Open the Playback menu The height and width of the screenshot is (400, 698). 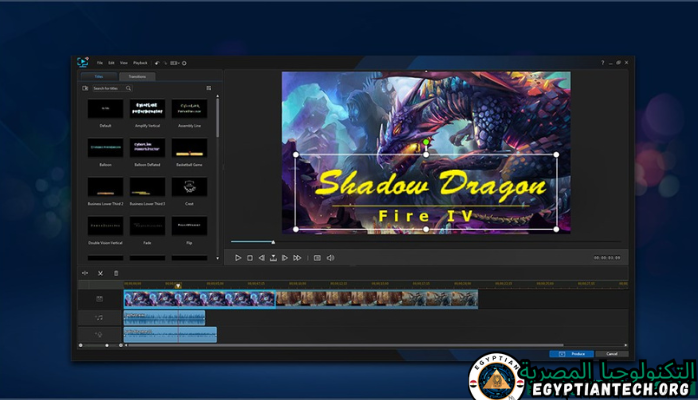[140, 63]
